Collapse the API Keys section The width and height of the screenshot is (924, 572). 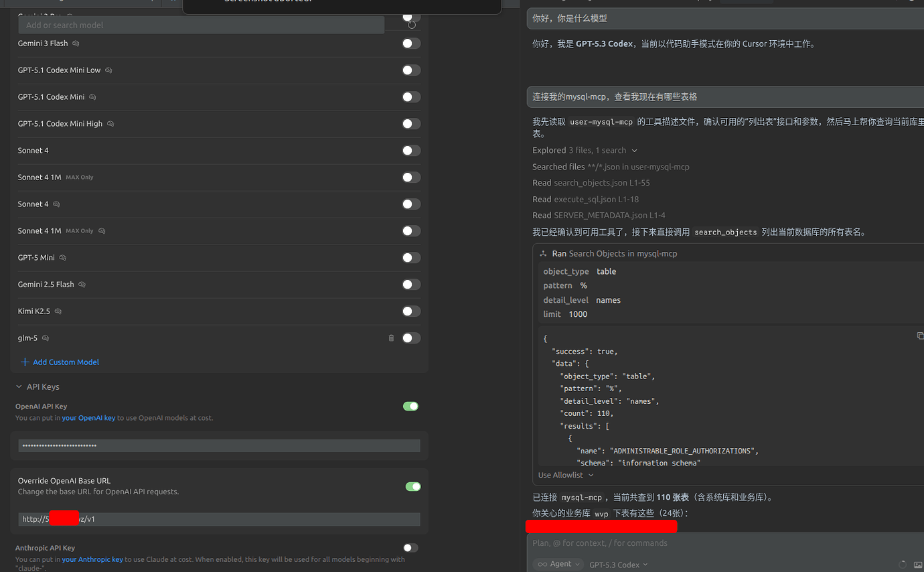coord(38,387)
